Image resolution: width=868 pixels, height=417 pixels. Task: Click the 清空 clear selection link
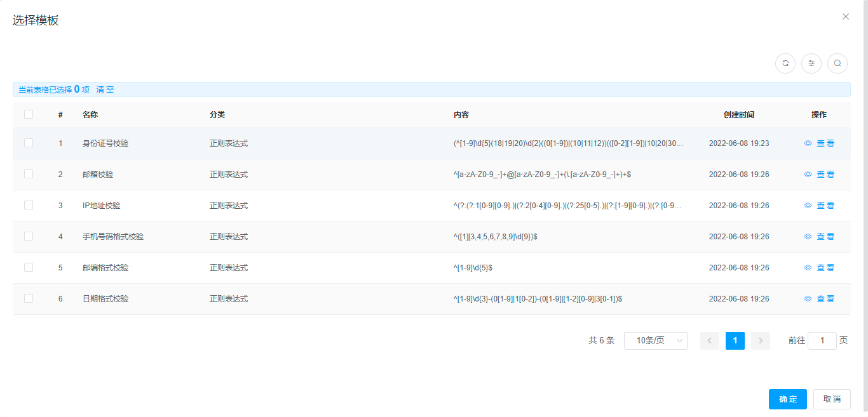tap(105, 89)
